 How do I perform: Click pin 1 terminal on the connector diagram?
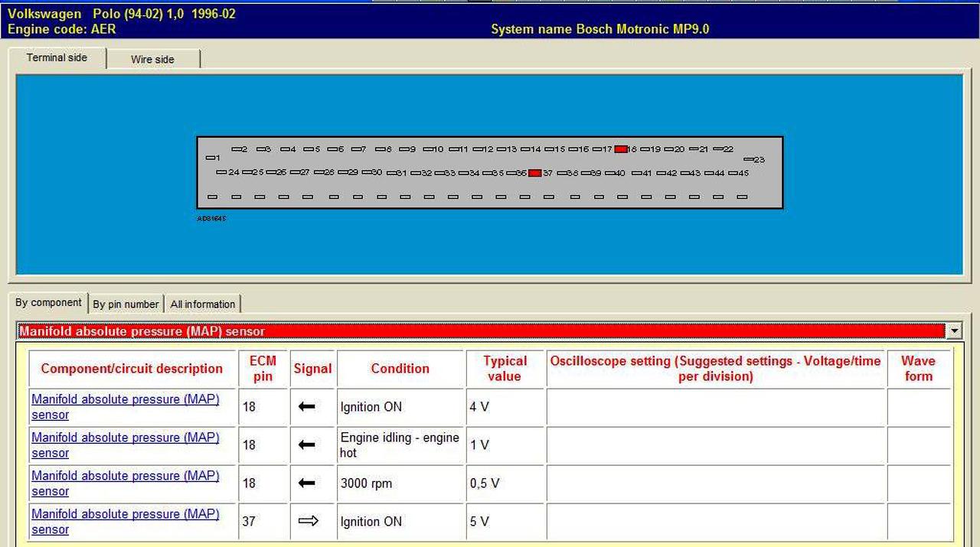pos(211,158)
